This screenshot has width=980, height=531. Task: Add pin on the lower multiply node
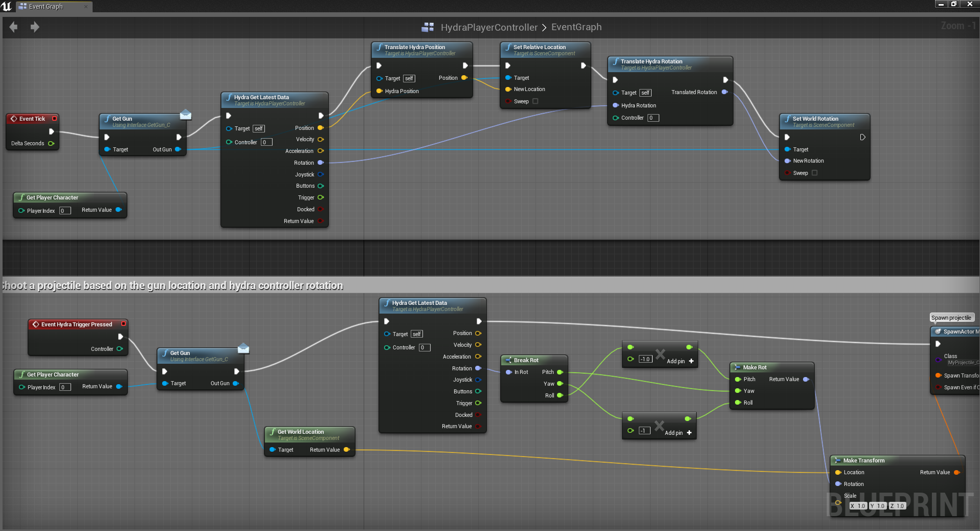pyautogui.click(x=678, y=433)
